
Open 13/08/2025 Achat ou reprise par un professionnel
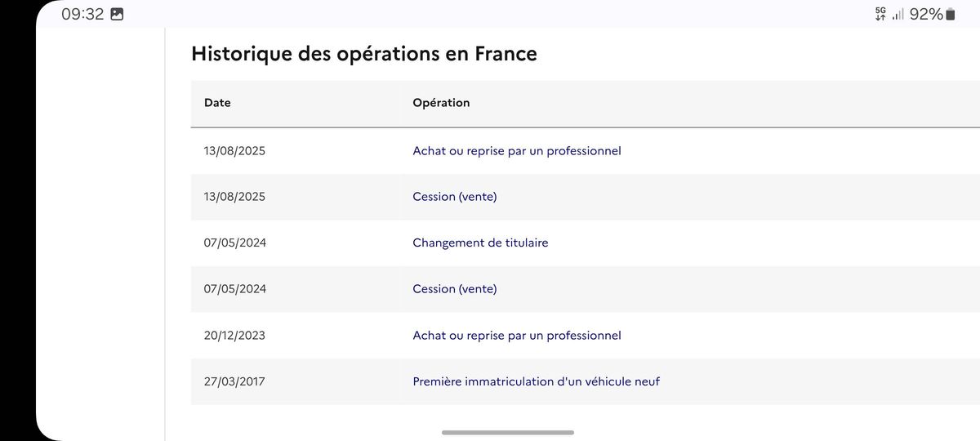coord(517,151)
